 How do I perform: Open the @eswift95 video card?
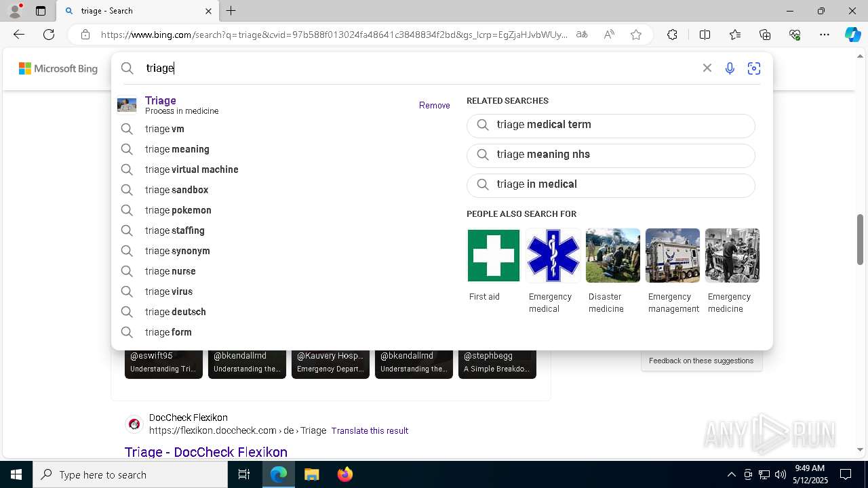coord(163,364)
